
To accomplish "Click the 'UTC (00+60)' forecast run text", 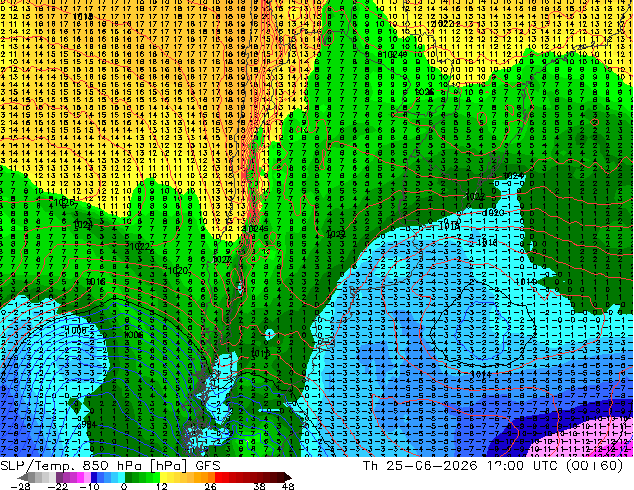I will tap(578, 466).
